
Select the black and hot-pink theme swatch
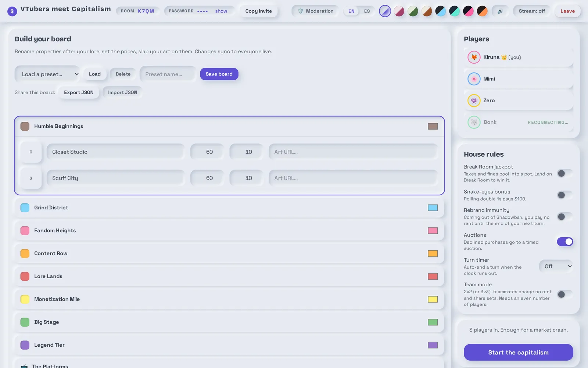(x=468, y=11)
